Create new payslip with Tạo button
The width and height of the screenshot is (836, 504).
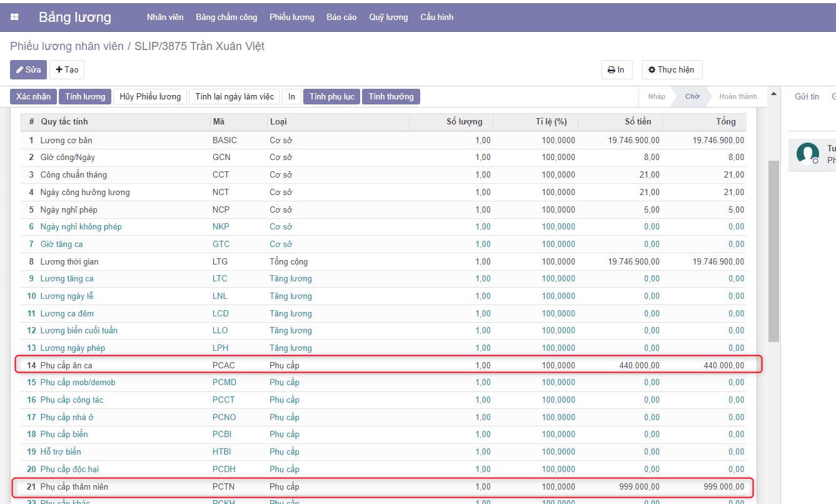pyautogui.click(x=67, y=69)
